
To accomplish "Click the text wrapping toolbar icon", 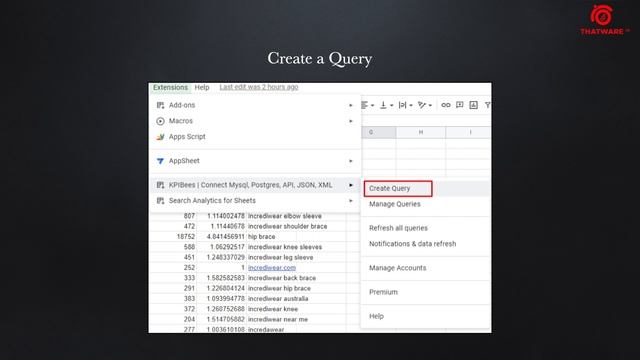I will coord(402,105).
